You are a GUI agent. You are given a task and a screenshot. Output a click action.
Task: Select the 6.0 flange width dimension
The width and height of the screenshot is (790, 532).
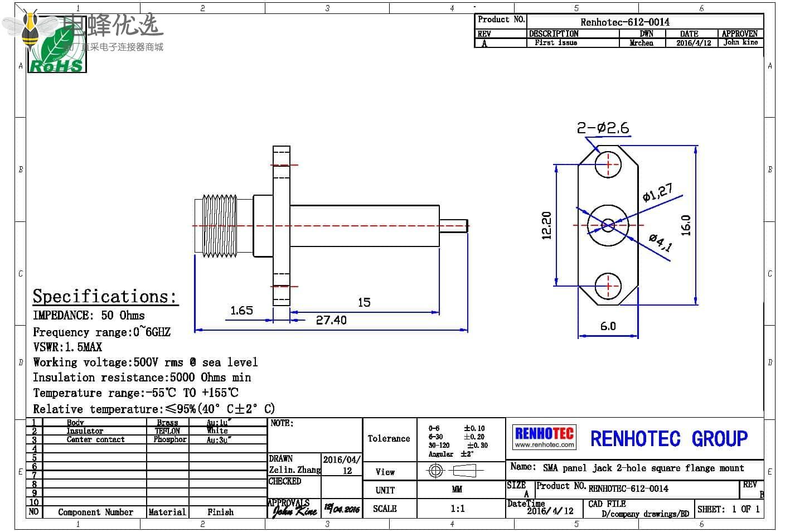608,326
